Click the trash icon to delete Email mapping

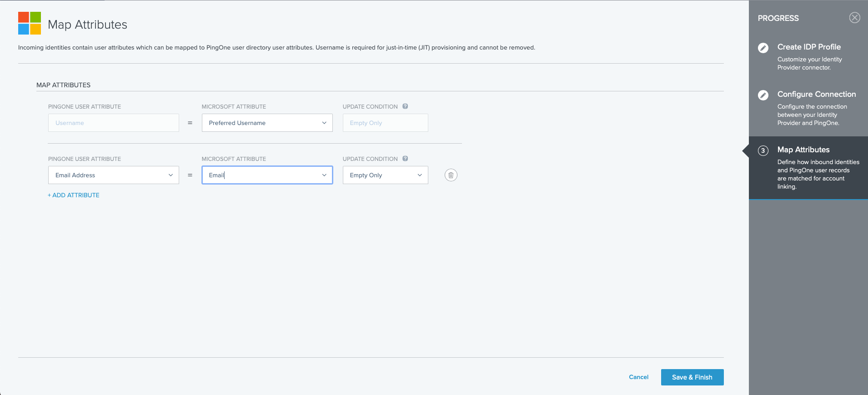point(451,175)
